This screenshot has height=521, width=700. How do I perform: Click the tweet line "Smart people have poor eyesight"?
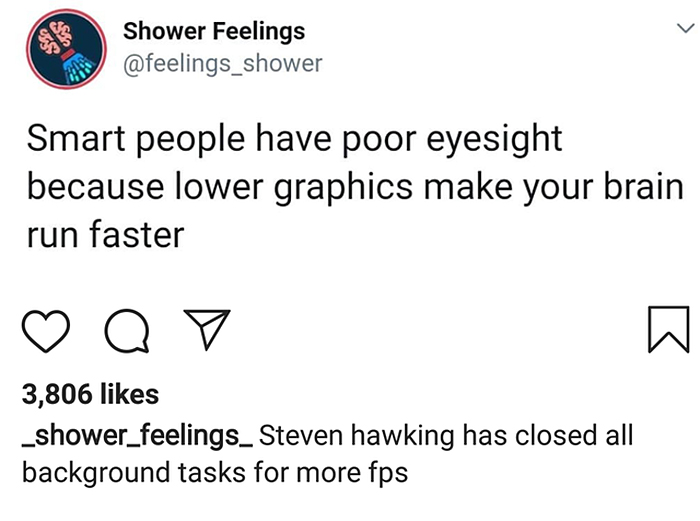[x=294, y=138]
